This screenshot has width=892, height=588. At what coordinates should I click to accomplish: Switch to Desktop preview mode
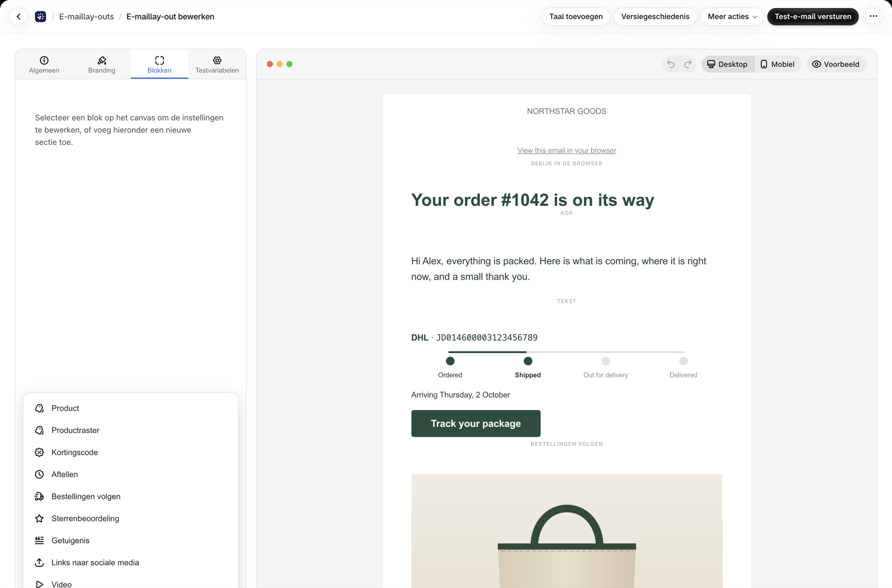[728, 64]
